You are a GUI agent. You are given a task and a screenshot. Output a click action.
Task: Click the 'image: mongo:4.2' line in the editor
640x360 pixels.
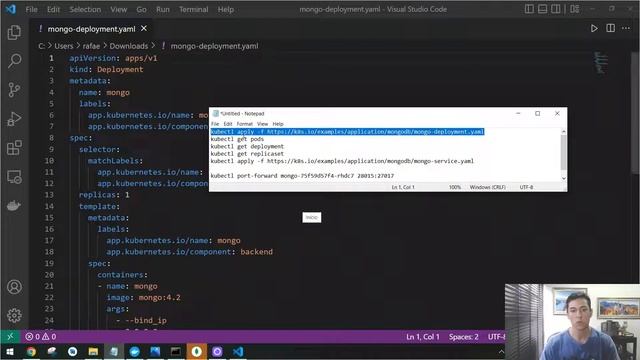point(143,298)
